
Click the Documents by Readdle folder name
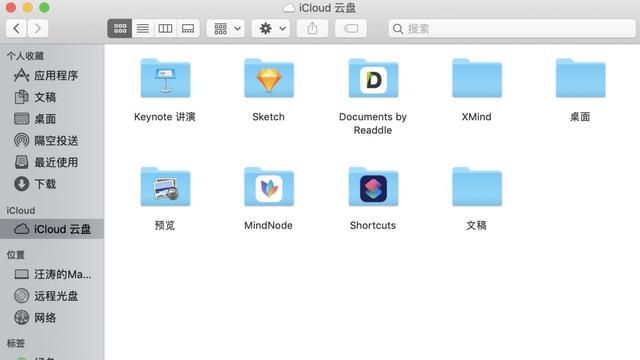(x=373, y=123)
